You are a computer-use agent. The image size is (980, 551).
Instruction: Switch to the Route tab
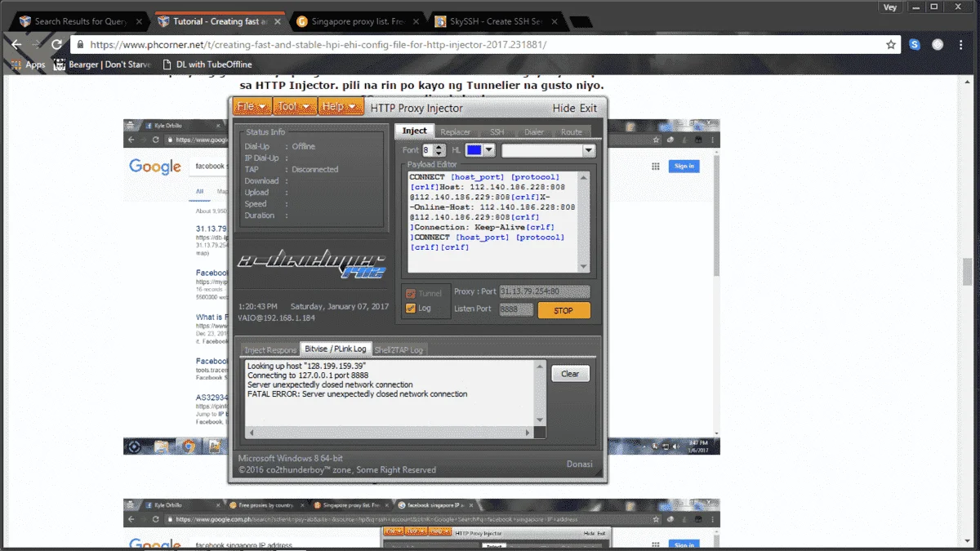pos(572,131)
